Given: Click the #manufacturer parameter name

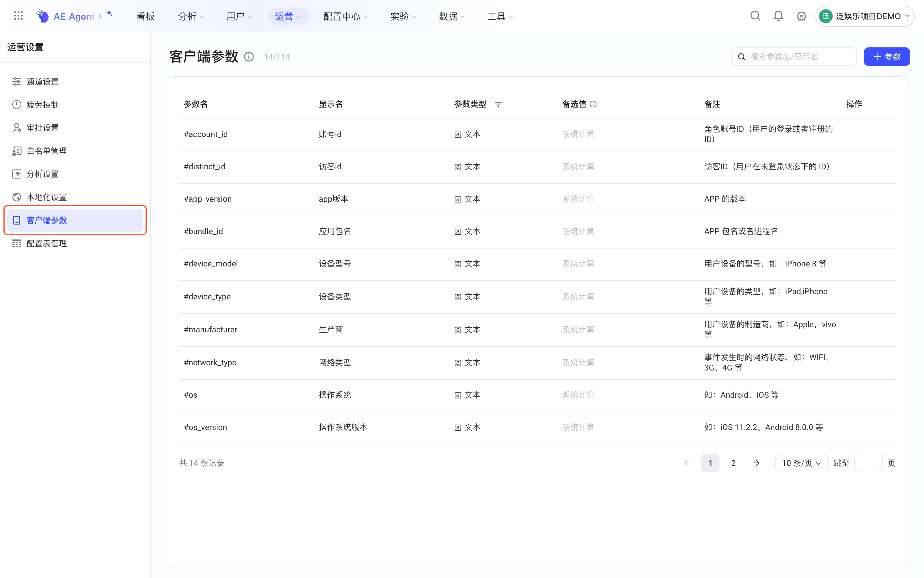Looking at the screenshot, I should pos(210,329).
